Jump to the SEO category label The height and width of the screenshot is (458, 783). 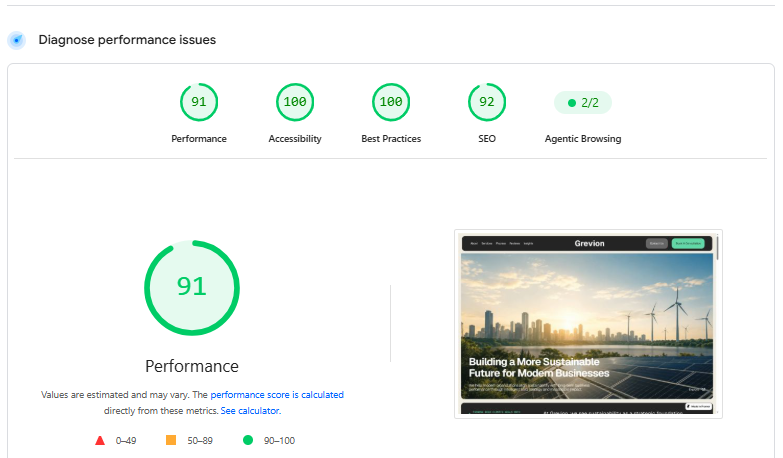pos(487,139)
